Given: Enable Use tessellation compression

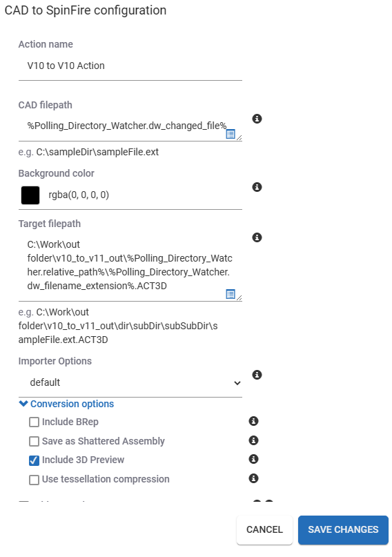Looking at the screenshot, I should click(34, 480).
